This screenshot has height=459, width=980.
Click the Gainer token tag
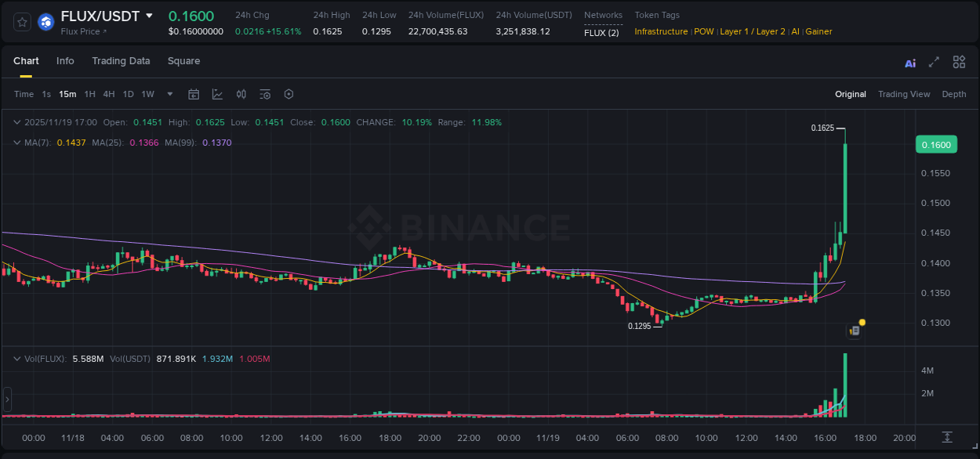point(818,31)
